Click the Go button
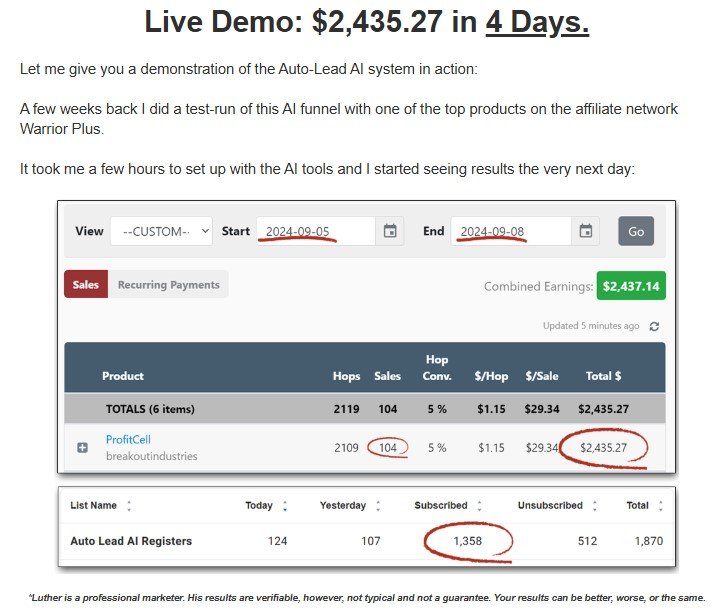Viewport: 726px width, 615px height. click(x=636, y=231)
